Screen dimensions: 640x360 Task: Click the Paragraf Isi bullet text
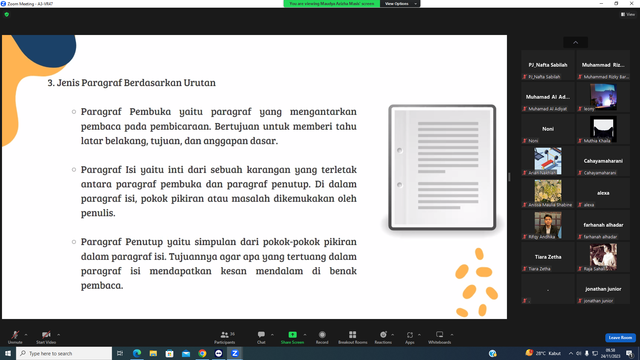218,191
